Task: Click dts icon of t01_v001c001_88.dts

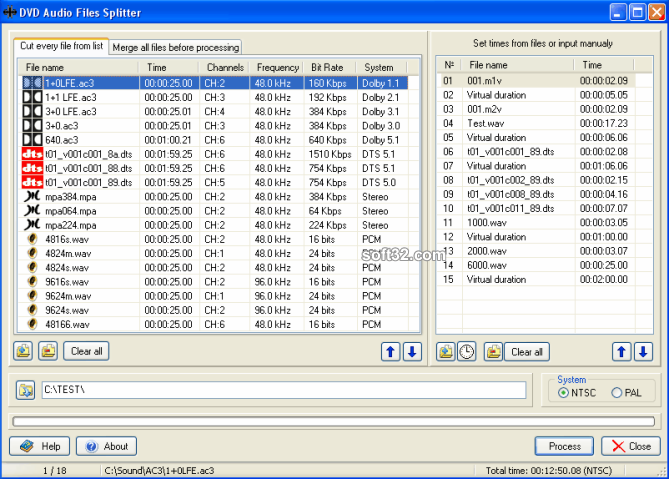Action: pyautogui.click(x=32, y=168)
